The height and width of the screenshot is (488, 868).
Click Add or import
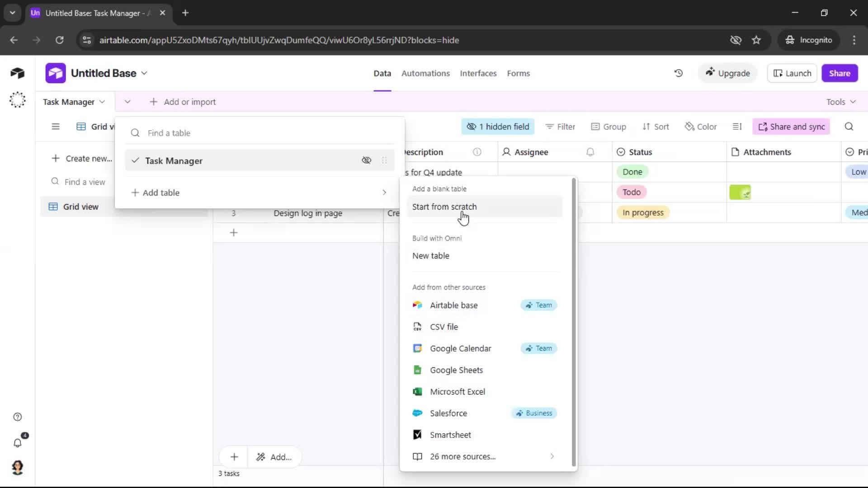click(183, 102)
